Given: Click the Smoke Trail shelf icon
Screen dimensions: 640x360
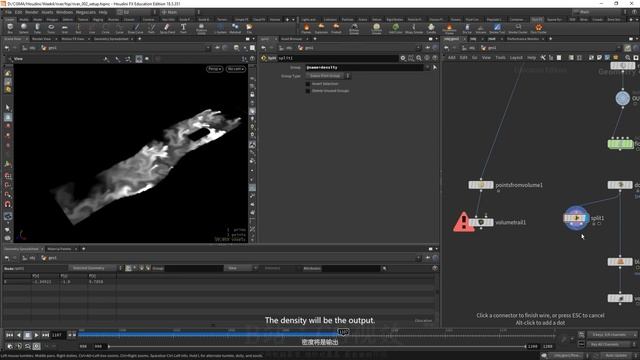Looking at the screenshot, I should coord(497,28).
